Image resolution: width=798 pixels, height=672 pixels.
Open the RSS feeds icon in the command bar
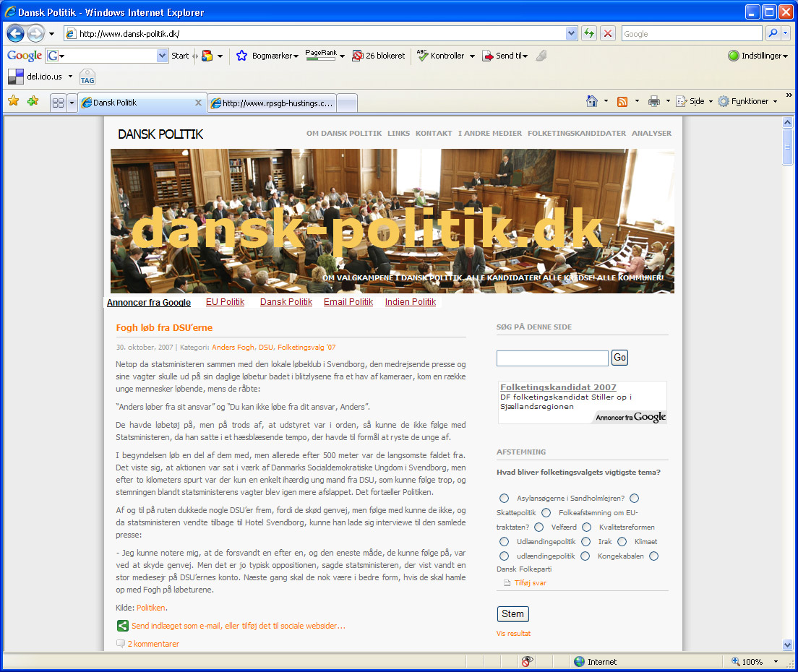(x=621, y=101)
